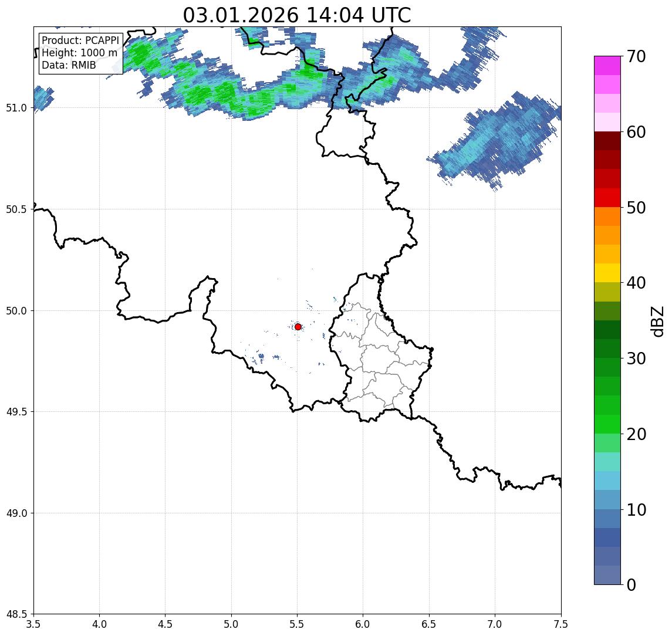Pick the bright green band just above 20
The height and width of the screenshot is (636, 672).
(x=607, y=424)
